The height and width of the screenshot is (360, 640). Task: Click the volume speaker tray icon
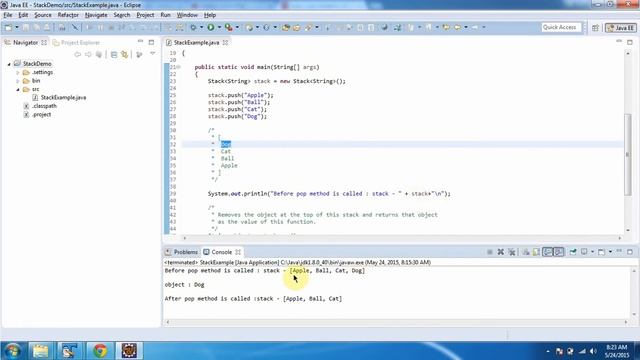(x=593, y=351)
